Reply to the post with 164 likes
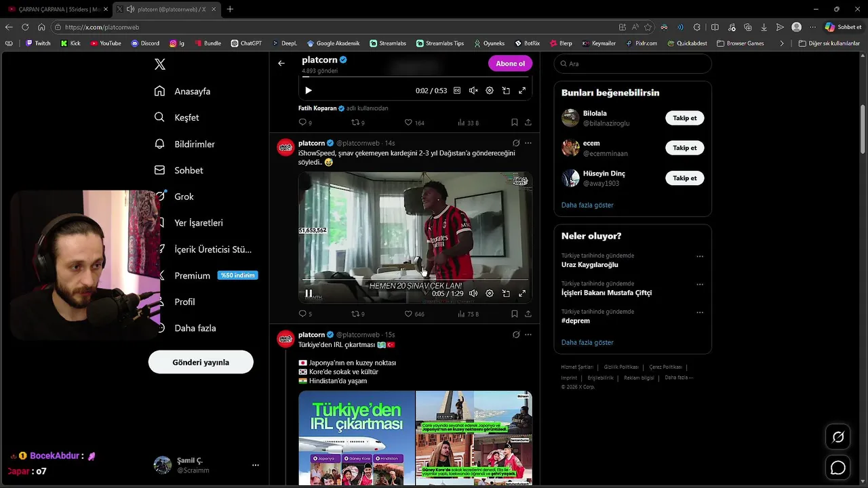The width and height of the screenshot is (868, 488). pyautogui.click(x=305, y=123)
